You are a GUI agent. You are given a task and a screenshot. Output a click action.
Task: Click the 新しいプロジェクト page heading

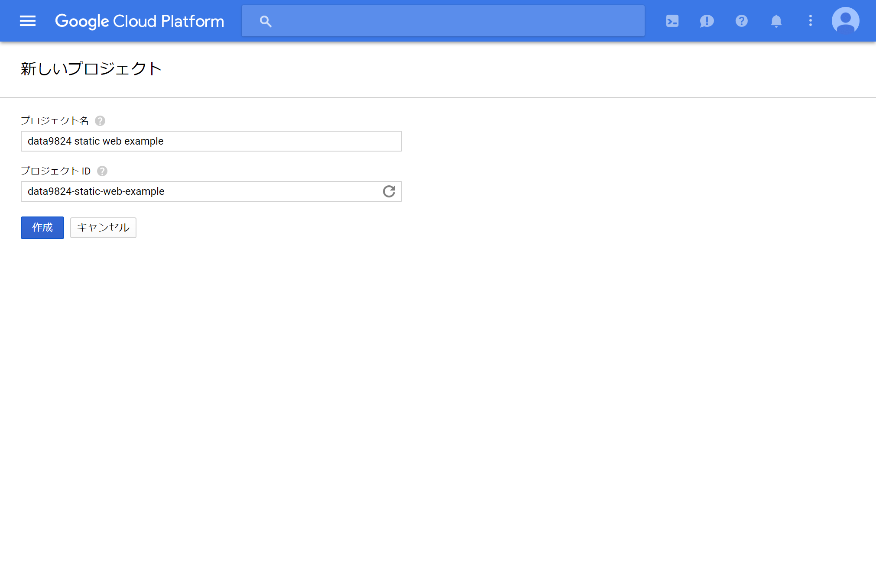[x=91, y=69]
